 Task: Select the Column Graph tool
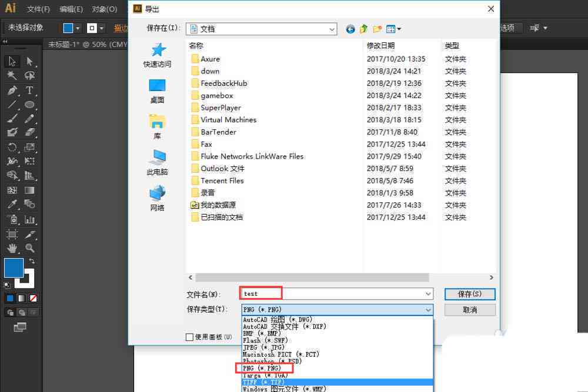click(x=29, y=219)
